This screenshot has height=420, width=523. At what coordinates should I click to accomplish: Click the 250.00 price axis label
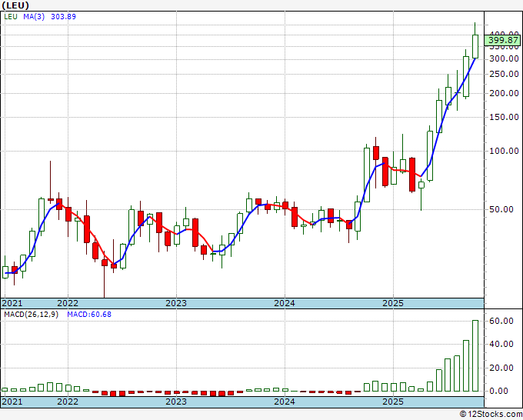[x=504, y=75]
